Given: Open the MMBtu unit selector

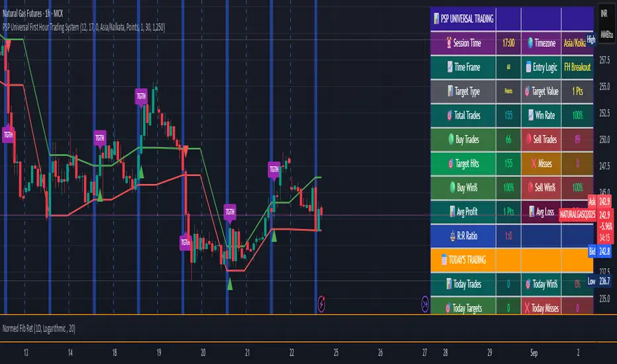Looking at the screenshot, I should (606, 34).
